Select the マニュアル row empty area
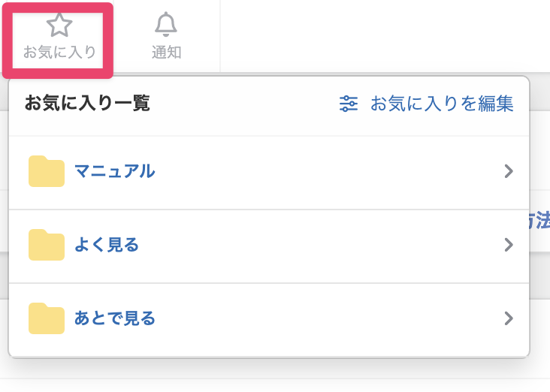 pyautogui.click(x=326, y=173)
